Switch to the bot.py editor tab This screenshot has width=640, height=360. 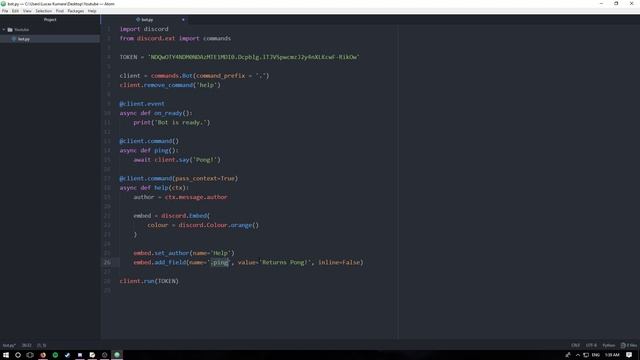[x=145, y=20]
